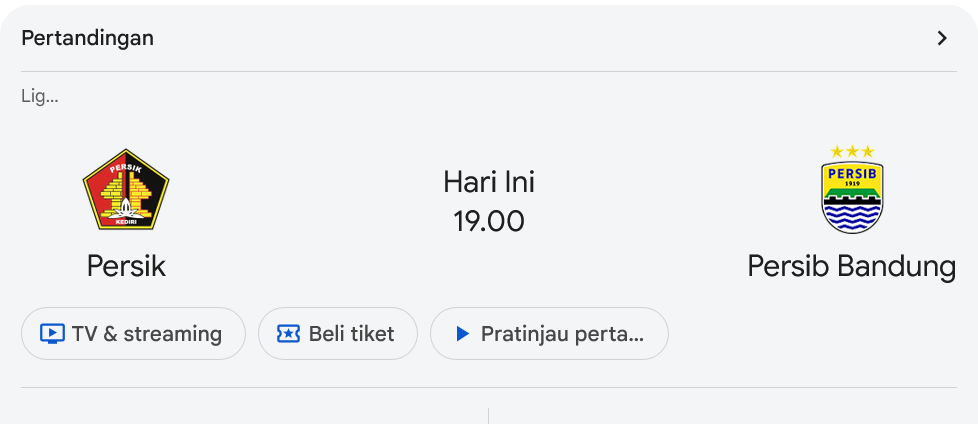The width and height of the screenshot is (978, 424).
Task: Click the ticket icon in Beli tiket
Action: (288, 334)
